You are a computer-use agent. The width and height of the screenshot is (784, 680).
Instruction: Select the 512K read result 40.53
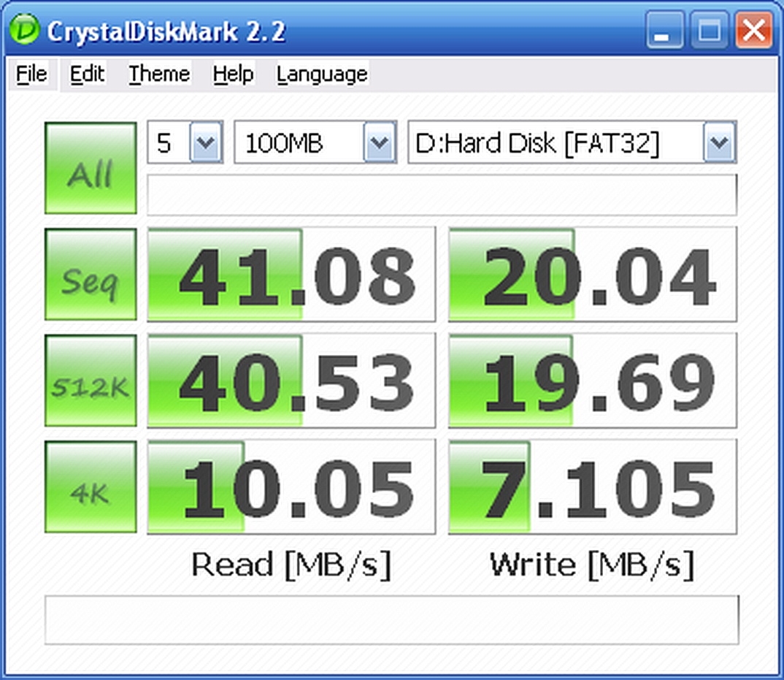291,381
